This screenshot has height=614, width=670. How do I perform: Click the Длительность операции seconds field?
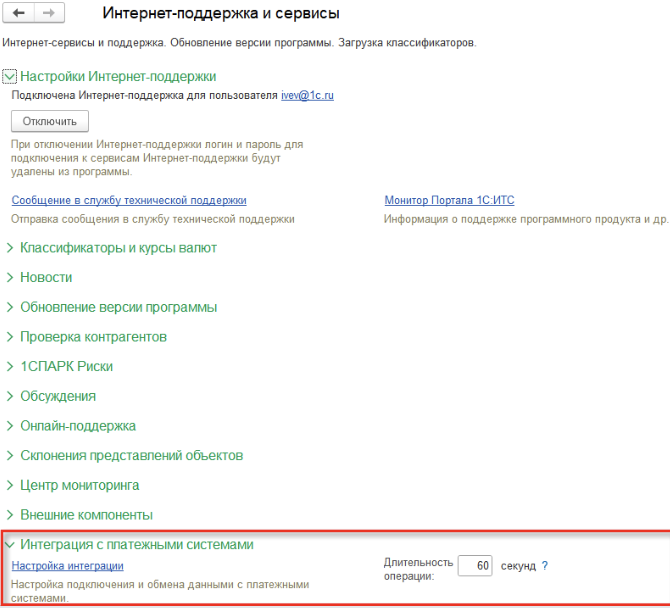(x=475, y=566)
